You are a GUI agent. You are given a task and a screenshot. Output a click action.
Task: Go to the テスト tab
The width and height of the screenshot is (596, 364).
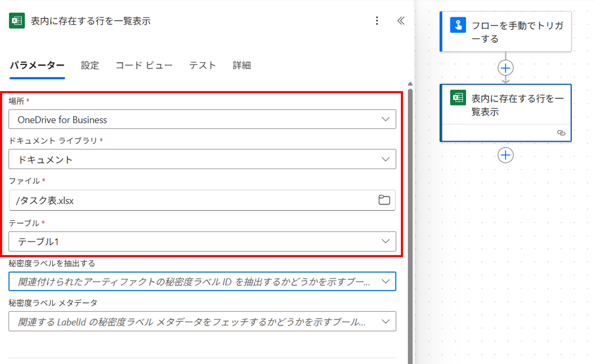[x=203, y=65]
